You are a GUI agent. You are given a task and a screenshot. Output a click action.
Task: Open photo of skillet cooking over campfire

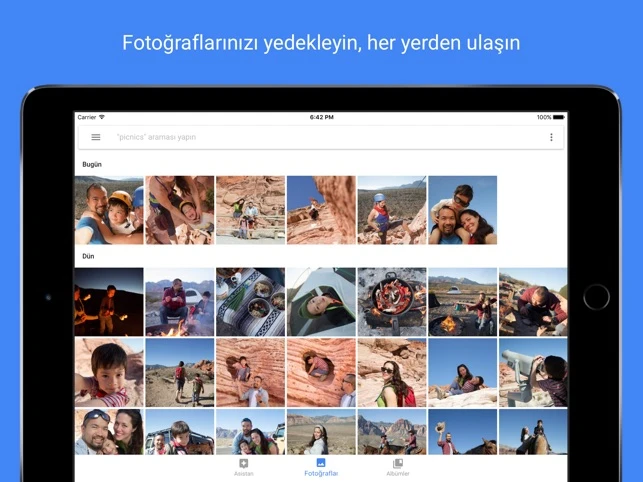click(x=392, y=302)
